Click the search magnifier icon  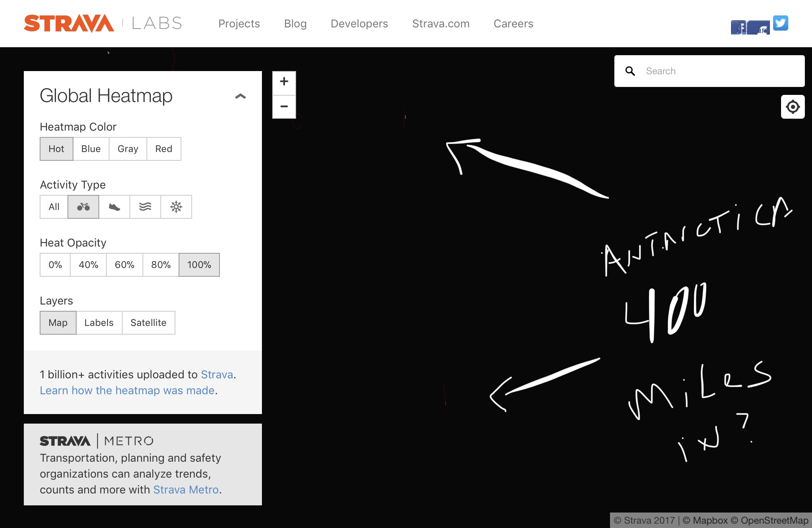(630, 71)
